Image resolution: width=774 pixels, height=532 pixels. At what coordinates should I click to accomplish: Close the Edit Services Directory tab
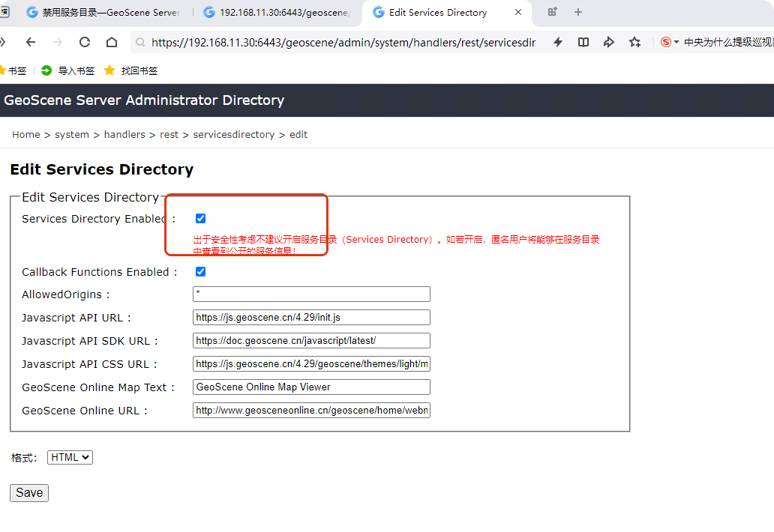click(x=518, y=12)
